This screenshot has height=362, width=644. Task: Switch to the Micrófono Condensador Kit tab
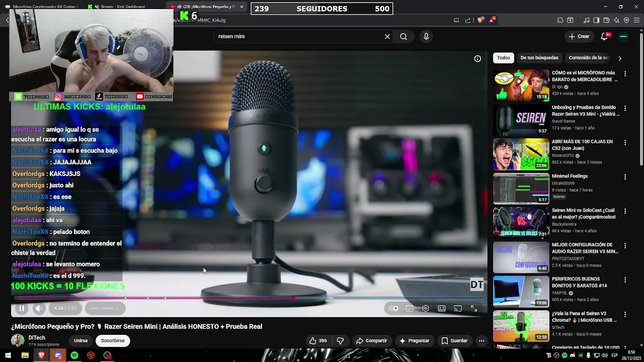pyautogui.click(x=43, y=7)
